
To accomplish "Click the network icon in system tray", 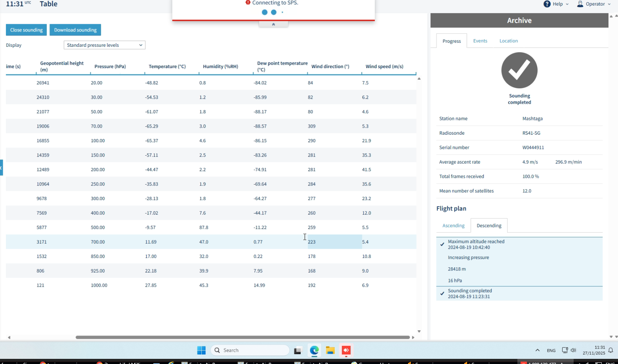I will tap(565, 350).
